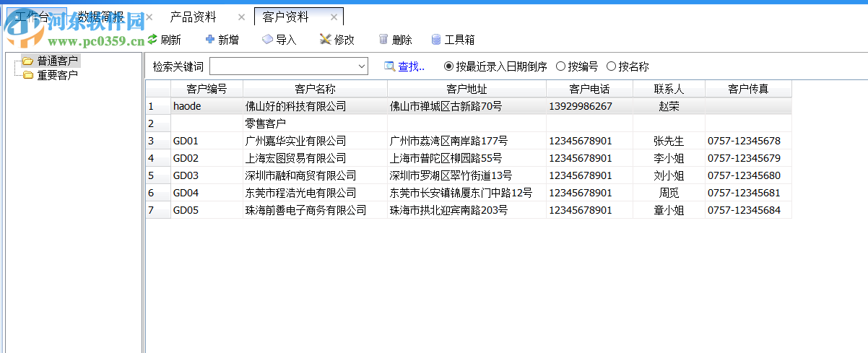Select 按最近录入日期倒序 radio option
The image size is (868, 353).
click(x=448, y=66)
